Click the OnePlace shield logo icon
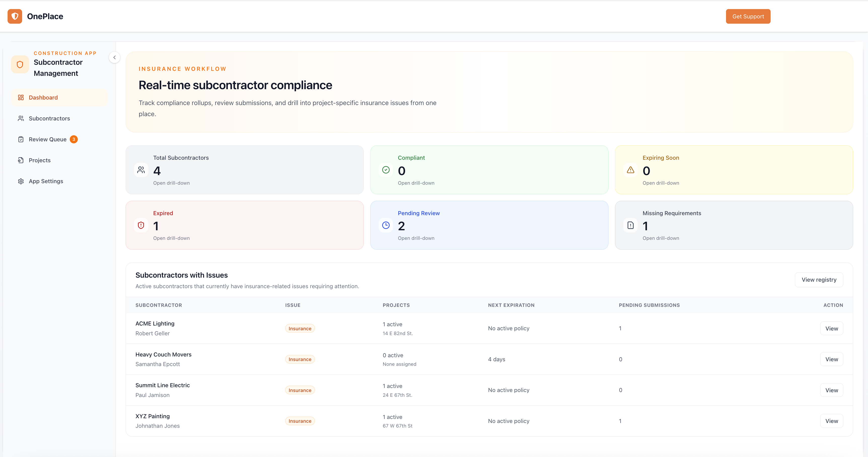 15,16
